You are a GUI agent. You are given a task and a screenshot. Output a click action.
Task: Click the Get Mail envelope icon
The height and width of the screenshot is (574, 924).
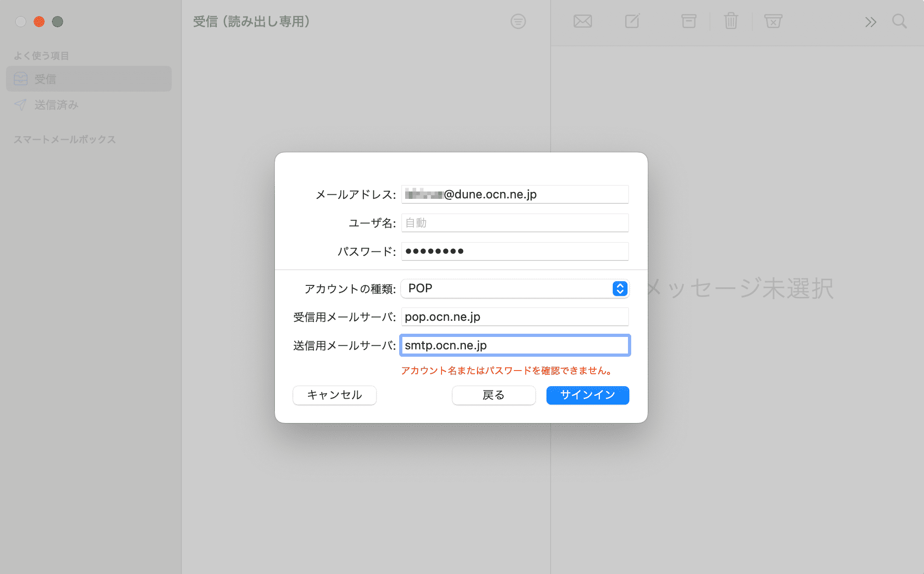coord(582,21)
